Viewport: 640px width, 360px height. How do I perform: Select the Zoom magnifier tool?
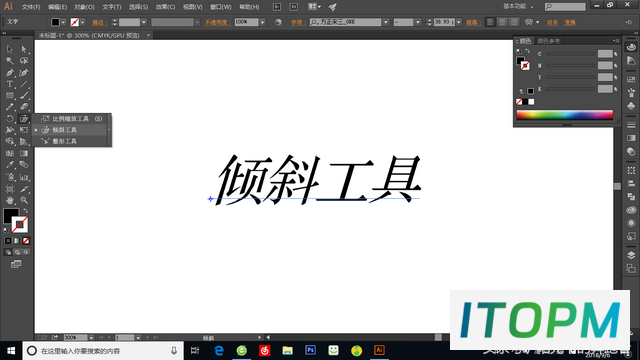tap(24, 200)
